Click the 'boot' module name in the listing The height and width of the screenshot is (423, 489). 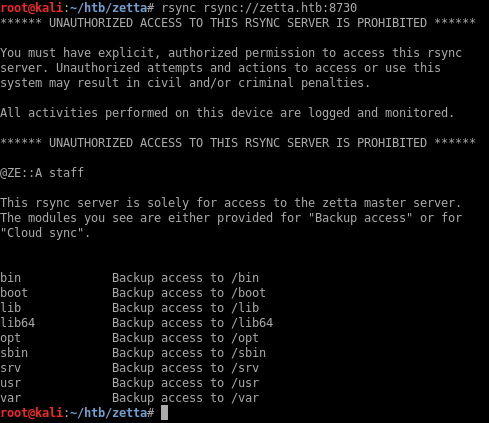click(14, 293)
